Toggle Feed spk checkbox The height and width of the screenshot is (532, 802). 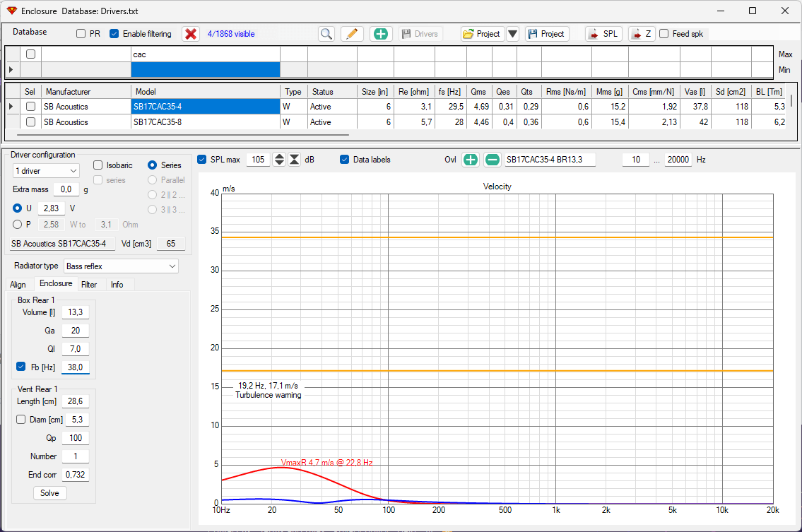(664, 34)
